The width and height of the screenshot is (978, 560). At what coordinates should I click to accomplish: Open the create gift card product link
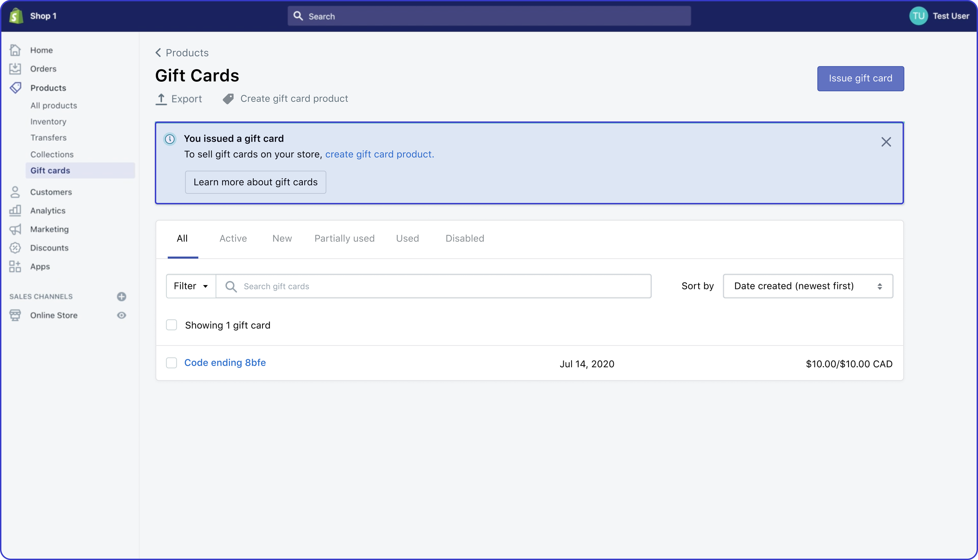click(x=379, y=154)
